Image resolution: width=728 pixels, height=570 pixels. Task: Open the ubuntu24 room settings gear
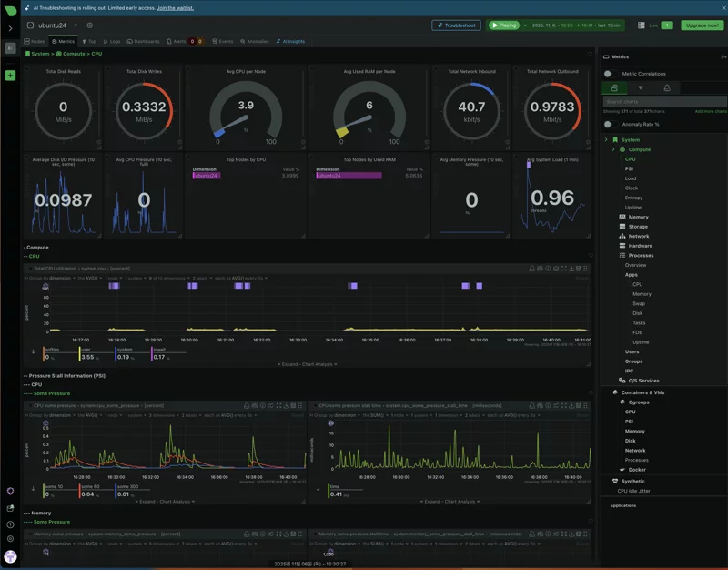[89, 25]
